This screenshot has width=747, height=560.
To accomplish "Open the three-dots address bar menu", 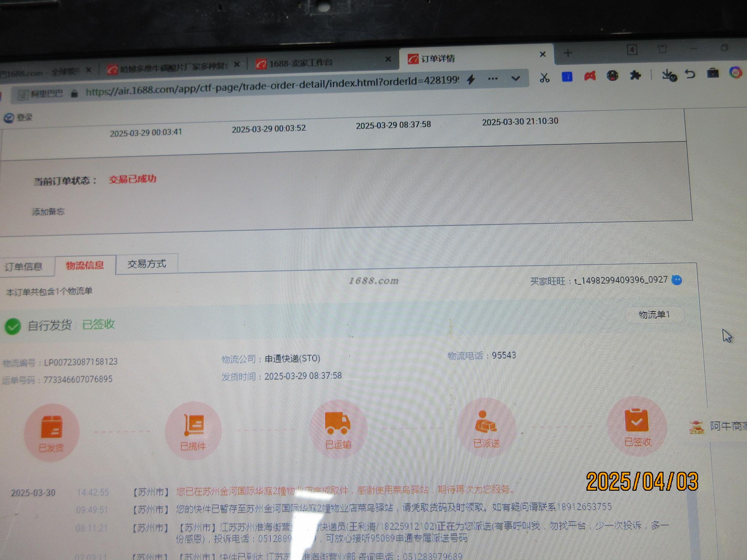I will point(492,79).
